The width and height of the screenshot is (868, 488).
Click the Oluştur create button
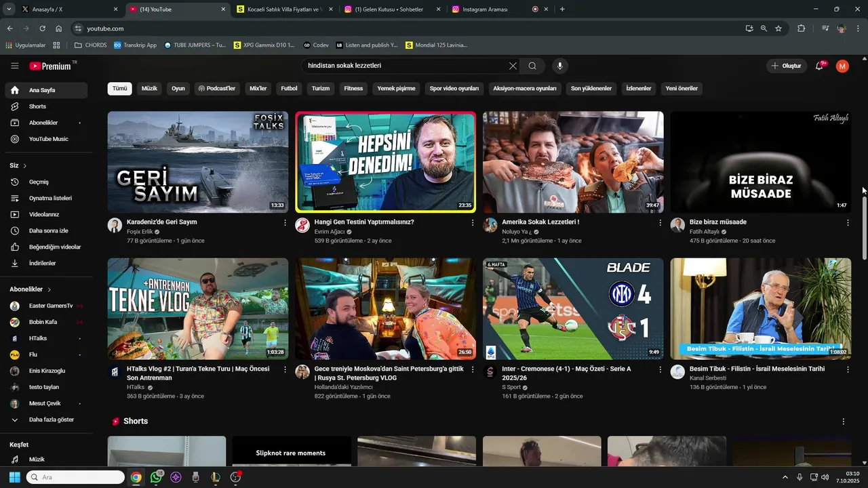[x=787, y=66]
